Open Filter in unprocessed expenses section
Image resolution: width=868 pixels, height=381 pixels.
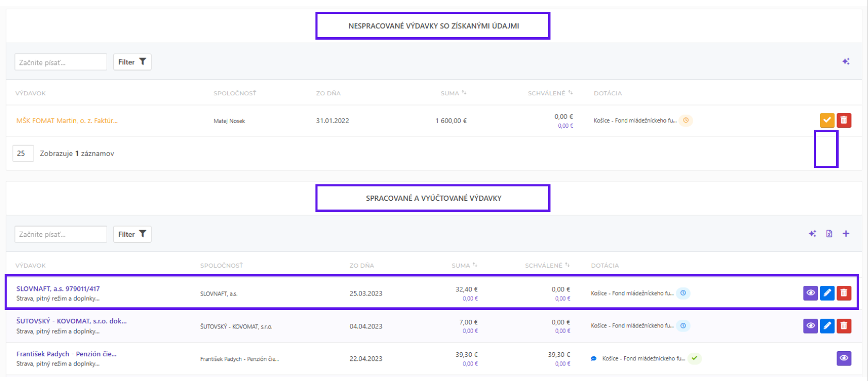pyautogui.click(x=132, y=62)
